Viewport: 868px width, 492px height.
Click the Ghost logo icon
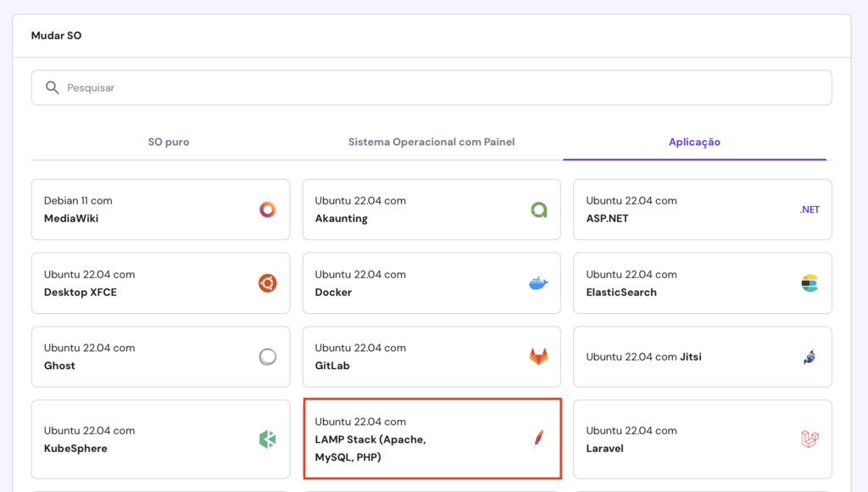[x=267, y=356]
